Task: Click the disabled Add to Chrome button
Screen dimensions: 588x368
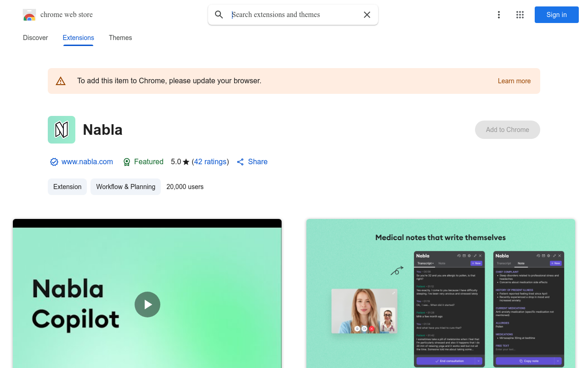Action: pos(507,130)
